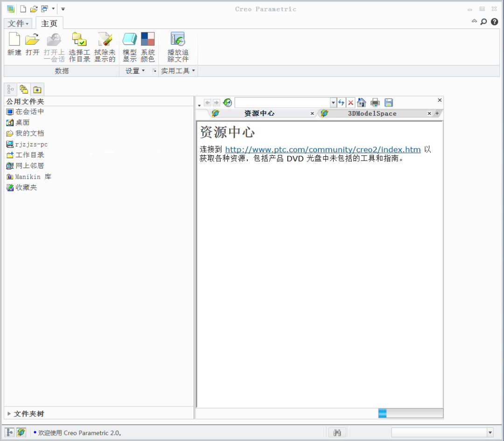Toggle browser display icon in status bar
The height and width of the screenshot is (441, 504).
(x=21, y=432)
